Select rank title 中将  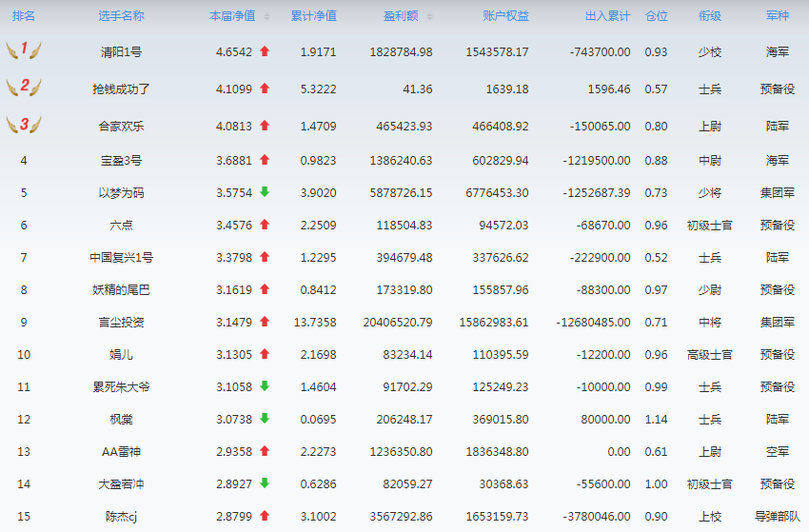(x=710, y=323)
